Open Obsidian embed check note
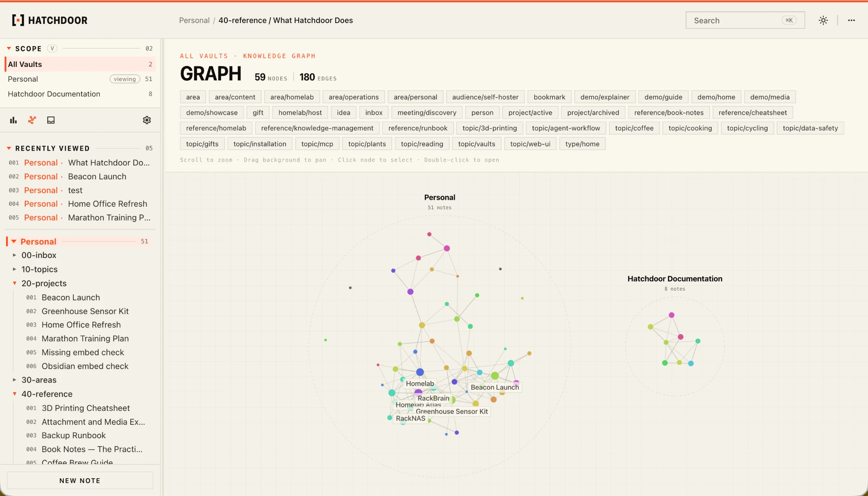This screenshot has width=868, height=496. coord(85,367)
